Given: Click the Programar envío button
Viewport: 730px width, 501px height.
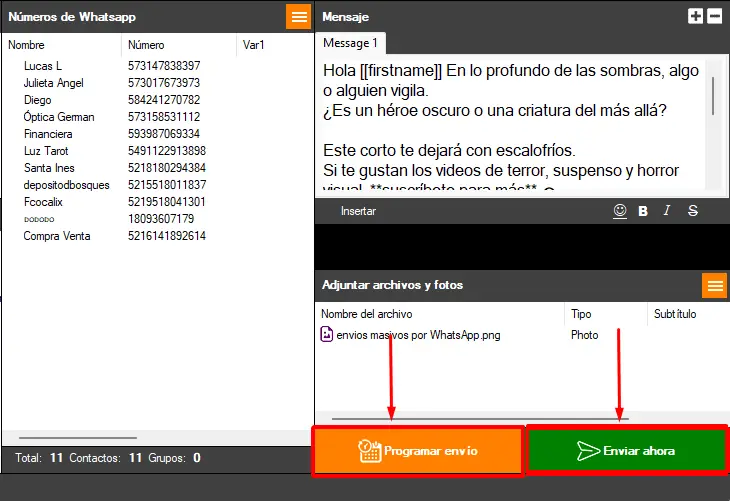Looking at the screenshot, I should [x=418, y=451].
